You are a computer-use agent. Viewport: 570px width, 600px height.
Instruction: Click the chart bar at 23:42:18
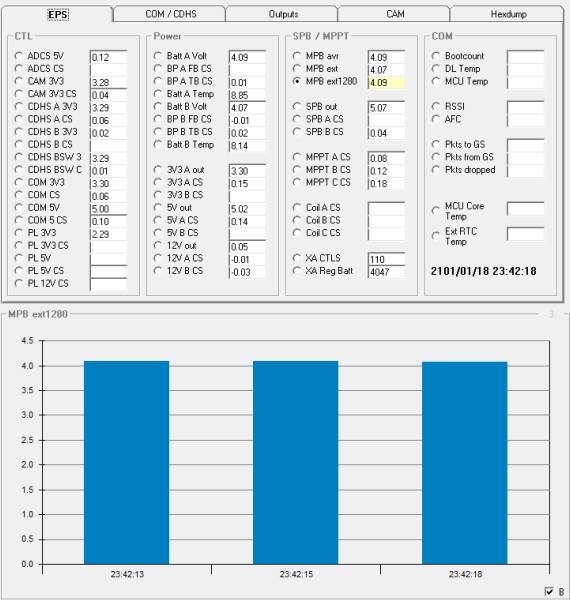(465, 463)
